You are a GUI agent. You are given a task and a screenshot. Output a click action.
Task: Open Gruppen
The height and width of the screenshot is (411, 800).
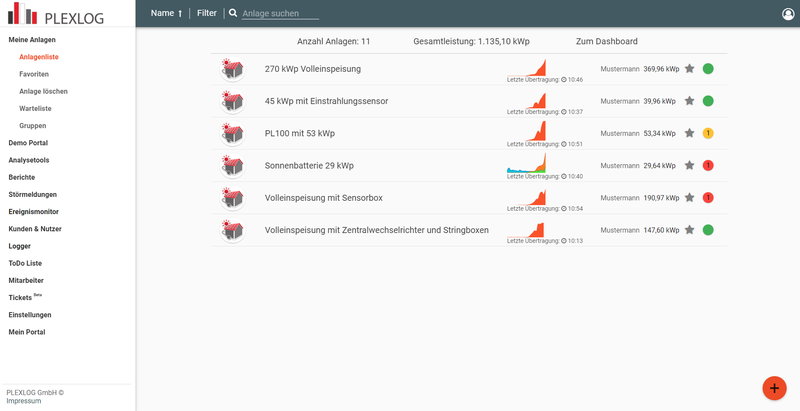coord(33,125)
